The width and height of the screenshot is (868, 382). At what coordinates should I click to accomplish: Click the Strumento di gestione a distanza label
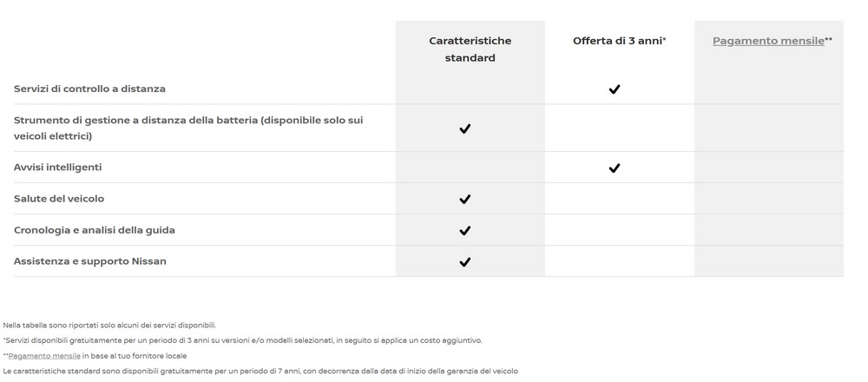tap(188, 128)
